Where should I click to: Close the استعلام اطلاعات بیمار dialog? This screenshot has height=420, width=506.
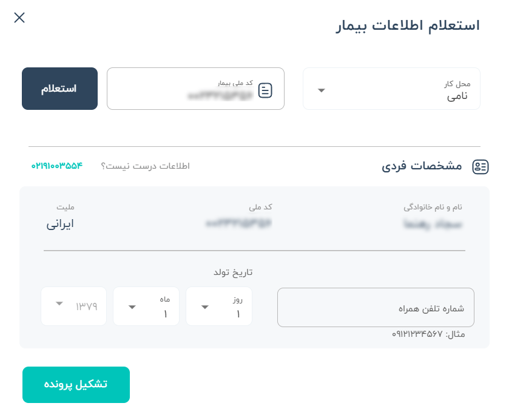point(19,18)
